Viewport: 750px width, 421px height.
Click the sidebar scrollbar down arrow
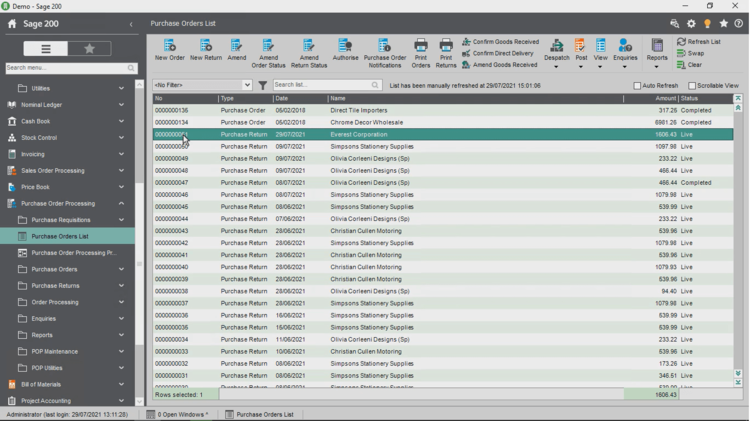click(139, 402)
